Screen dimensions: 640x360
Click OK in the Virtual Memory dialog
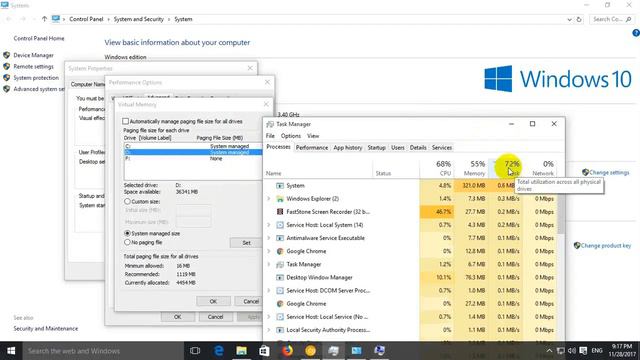[213, 301]
